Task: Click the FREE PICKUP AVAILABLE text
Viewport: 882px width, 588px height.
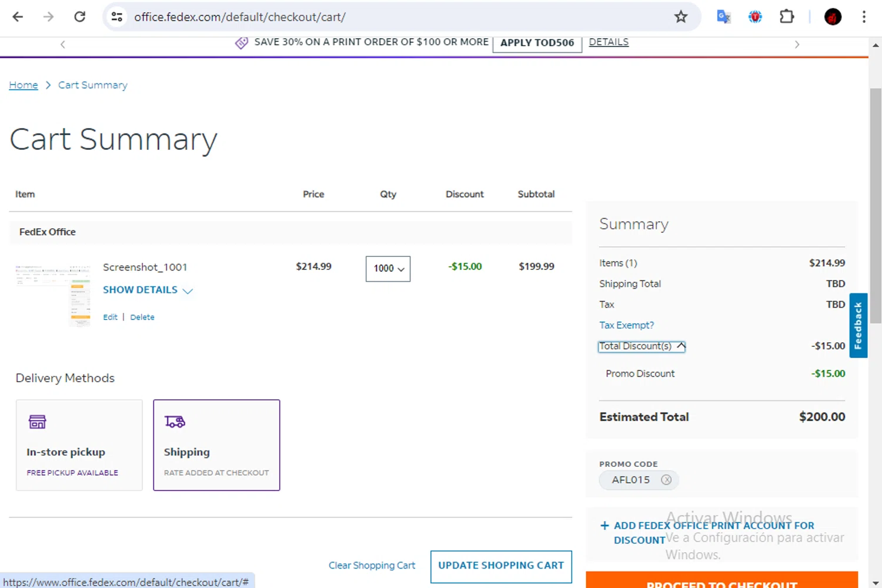Action: pyautogui.click(x=72, y=473)
